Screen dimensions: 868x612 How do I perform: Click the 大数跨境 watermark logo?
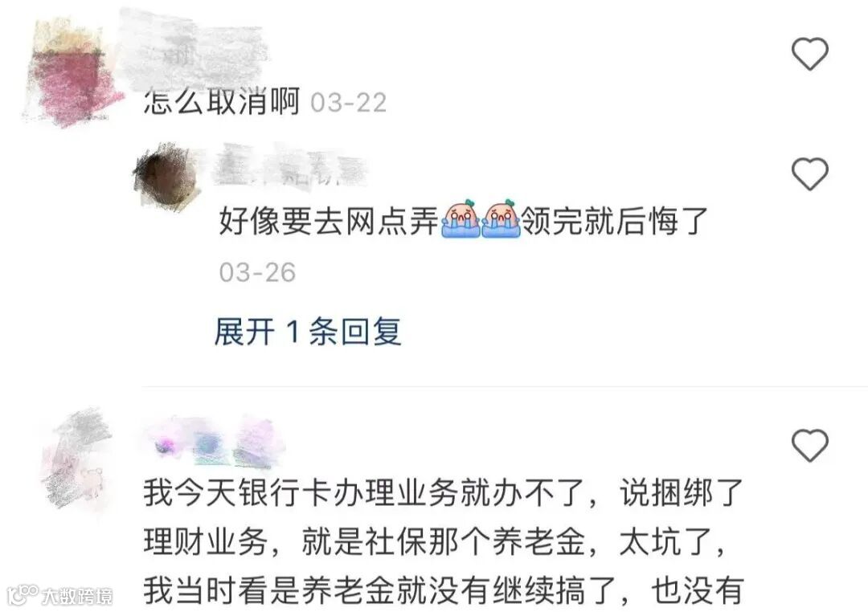59,595
